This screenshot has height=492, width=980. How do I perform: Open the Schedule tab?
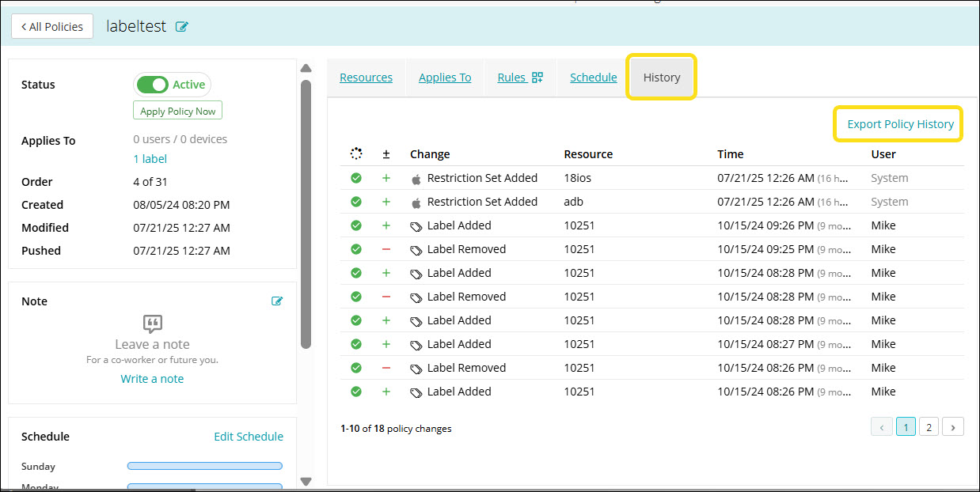pos(593,78)
